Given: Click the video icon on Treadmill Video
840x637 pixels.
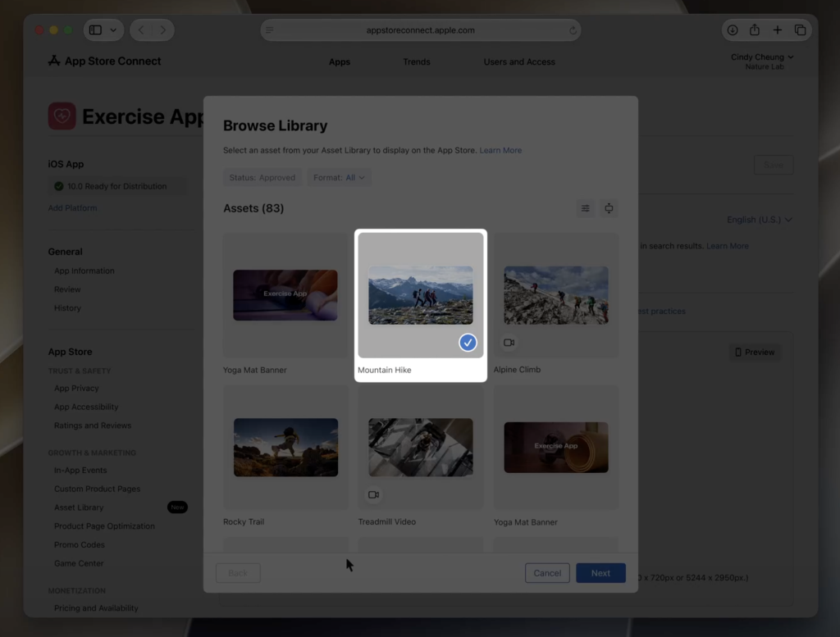Looking at the screenshot, I should click(x=373, y=494).
